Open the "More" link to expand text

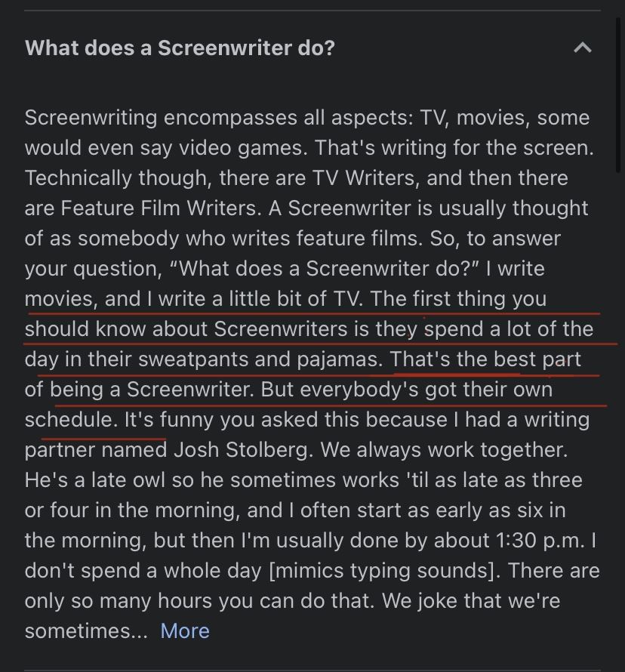pyautogui.click(x=185, y=630)
